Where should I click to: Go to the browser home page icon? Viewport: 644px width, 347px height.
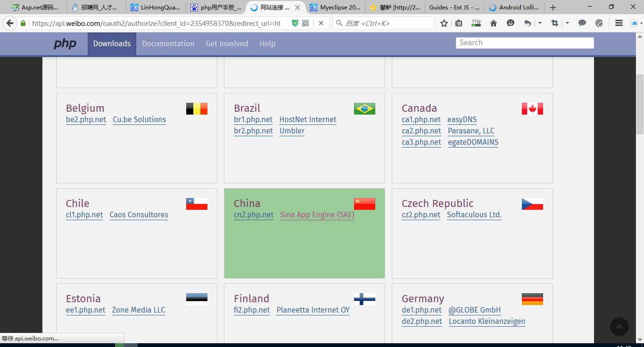pyautogui.click(x=494, y=23)
